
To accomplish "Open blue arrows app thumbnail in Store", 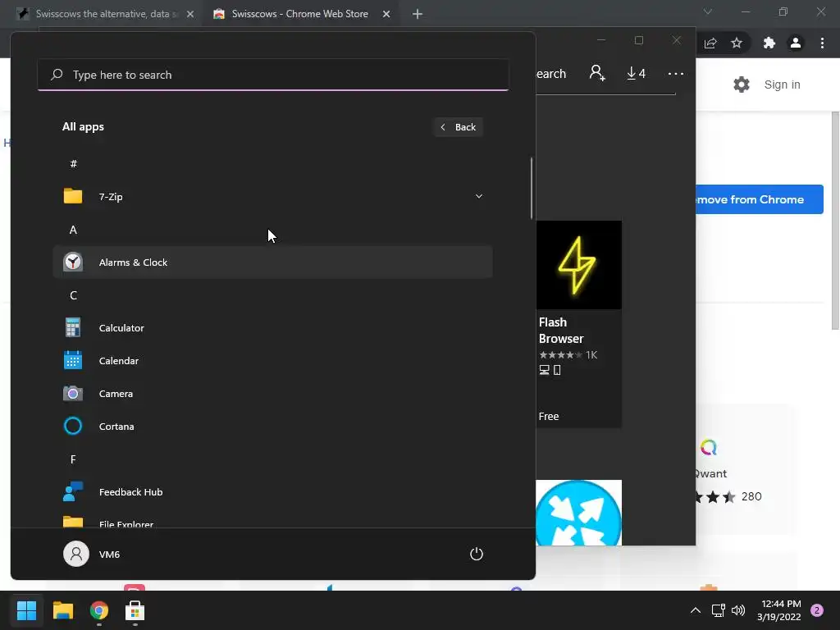I will [x=578, y=513].
